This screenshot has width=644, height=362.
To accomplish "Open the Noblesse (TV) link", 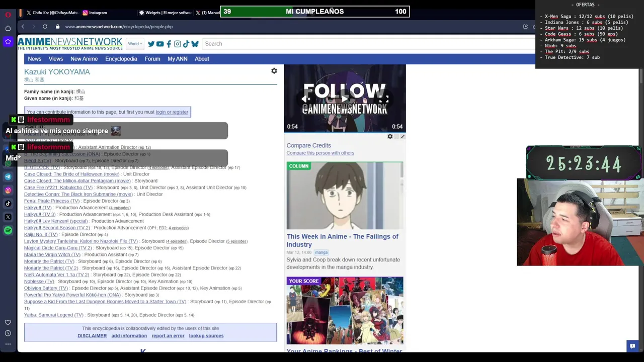I will 39,282.
